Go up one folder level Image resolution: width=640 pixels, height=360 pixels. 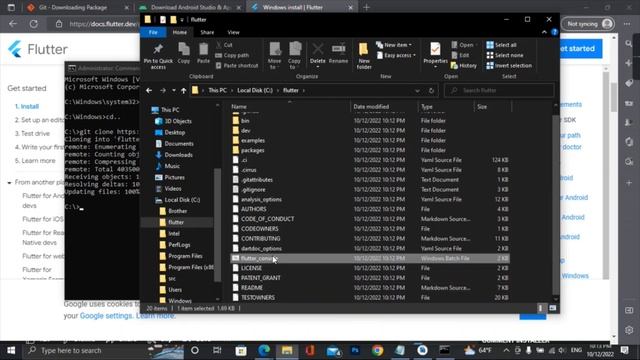click(x=184, y=90)
